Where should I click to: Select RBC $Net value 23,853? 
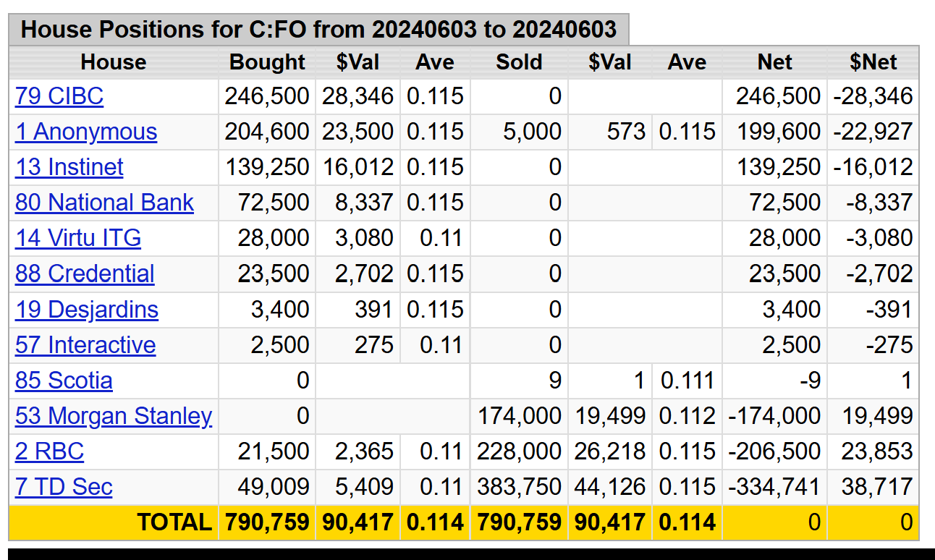coord(878,451)
